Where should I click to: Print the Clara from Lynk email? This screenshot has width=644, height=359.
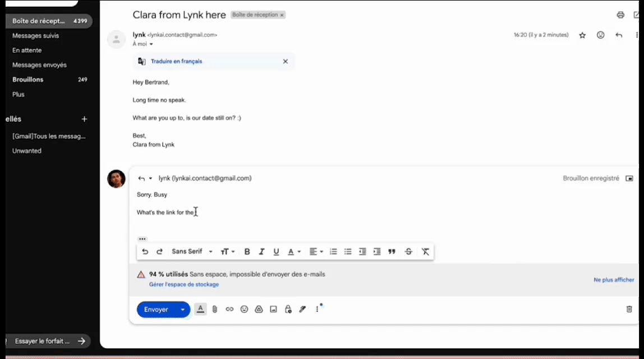(x=620, y=15)
